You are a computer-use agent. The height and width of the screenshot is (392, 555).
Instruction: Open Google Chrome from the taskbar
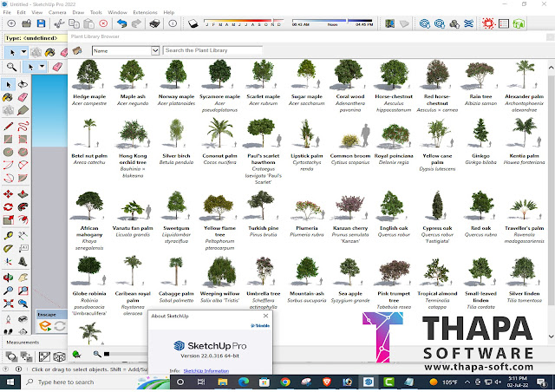click(285, 382)
